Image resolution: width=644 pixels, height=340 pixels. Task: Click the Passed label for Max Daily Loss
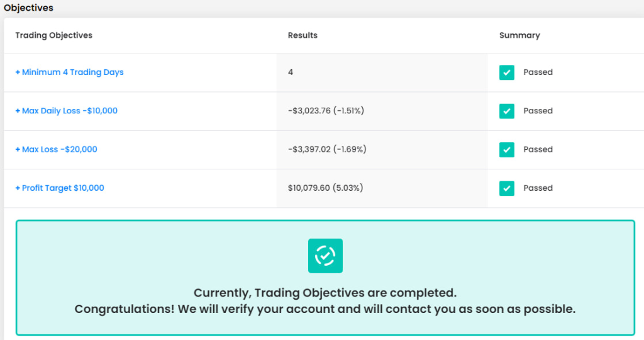(x=538, y=111)
